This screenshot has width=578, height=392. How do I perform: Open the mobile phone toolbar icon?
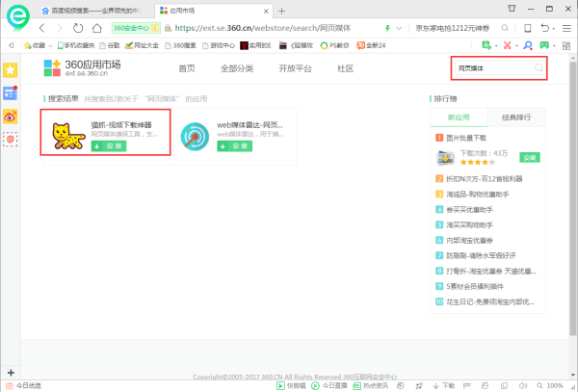point(528,28)
